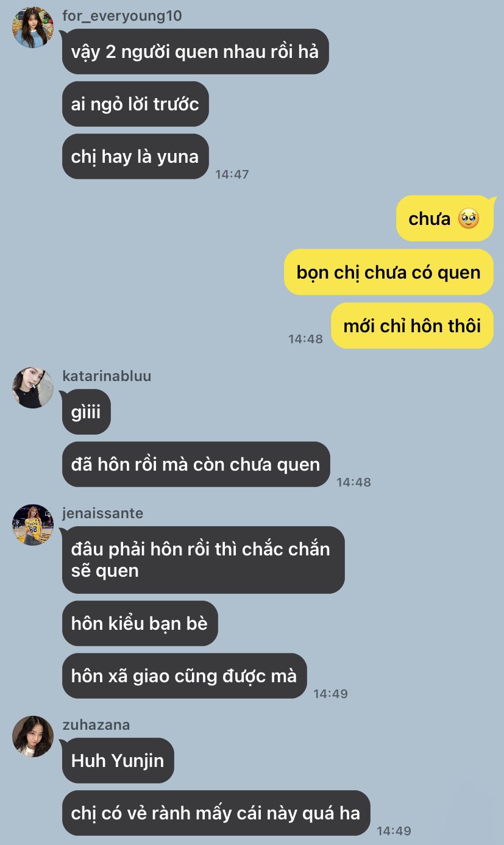The image size is (504, 845).
Task: Tap 'đã hôn rồi mà còn chưa quen' message
Action: [x=196, y=464]
